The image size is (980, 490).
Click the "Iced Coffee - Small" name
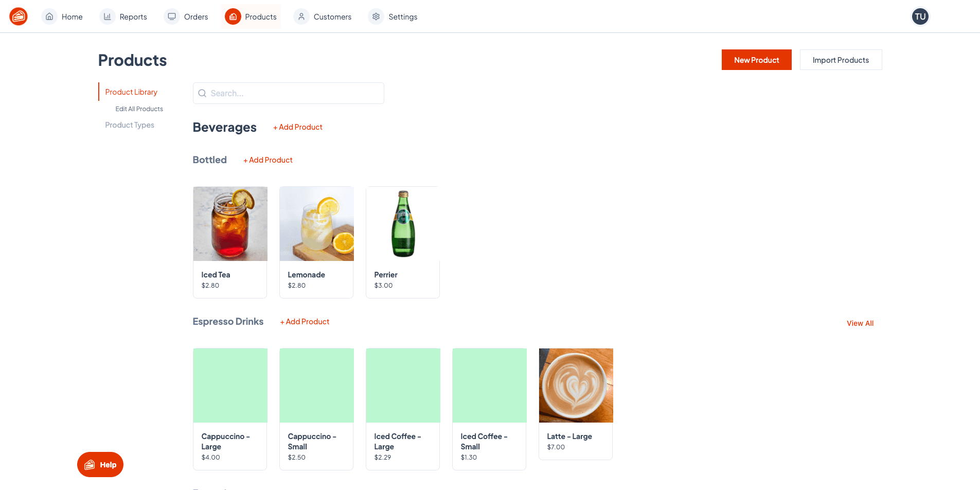coord(484,441)
